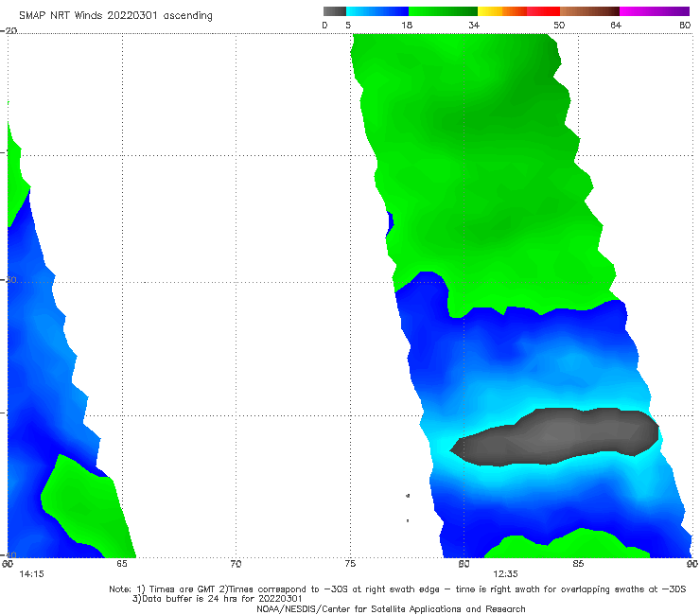Click the gray low-wind region in the right swath
This screenshot has width=700, height=615.
pyautogui.click(x=556, y=436)
